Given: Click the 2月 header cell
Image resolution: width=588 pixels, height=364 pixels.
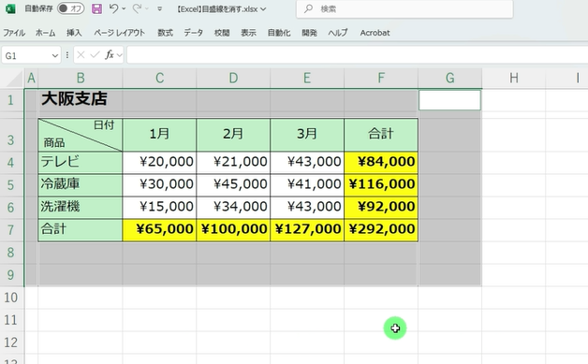Looking at the screenshot, I should point(233,134).
